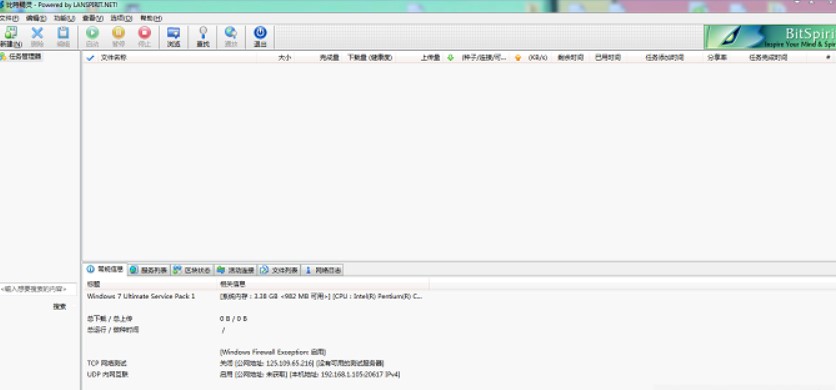
Task: Click the BitSpirit logo banner
Action: point(770,37)
